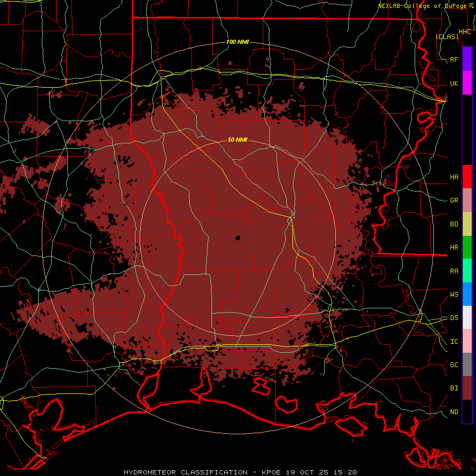Click the [CLAS] header label

(x=447, y=36)
